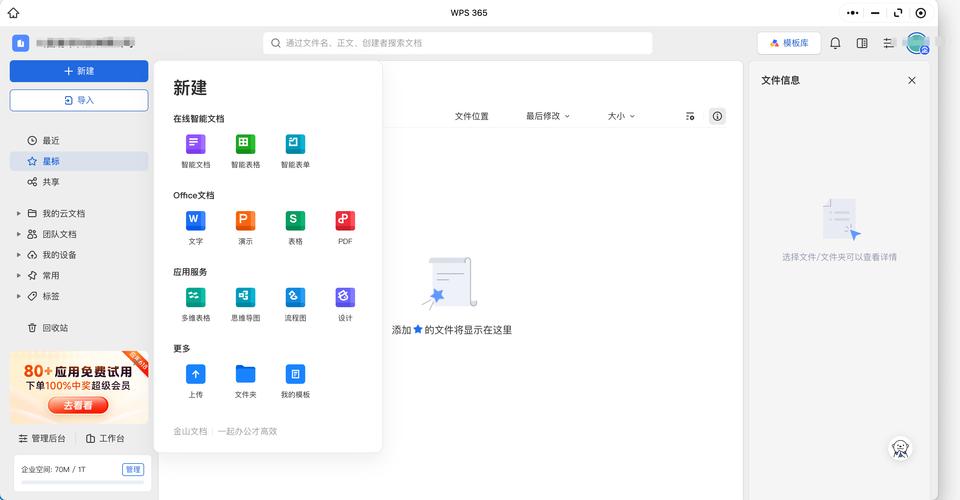Select 共享 in the sidebar
Screen dimensions: 960x500
[79, 182]
